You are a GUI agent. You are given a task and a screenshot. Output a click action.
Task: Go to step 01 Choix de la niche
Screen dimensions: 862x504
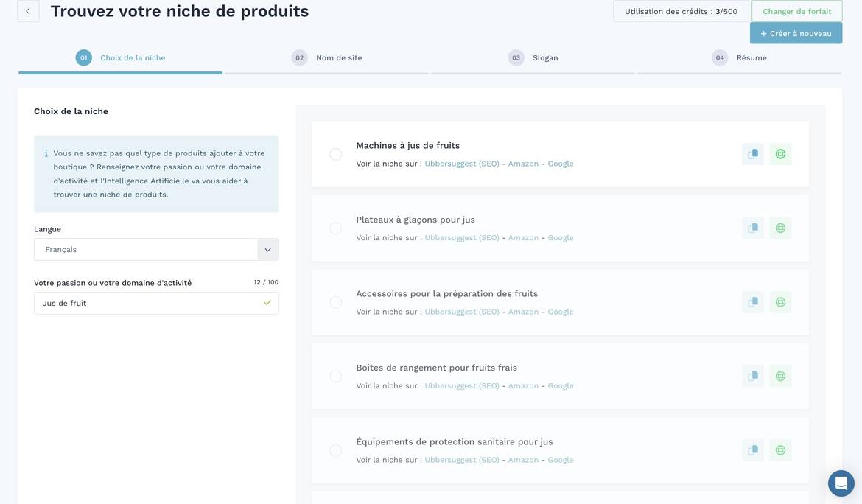(x=120, y=57)
